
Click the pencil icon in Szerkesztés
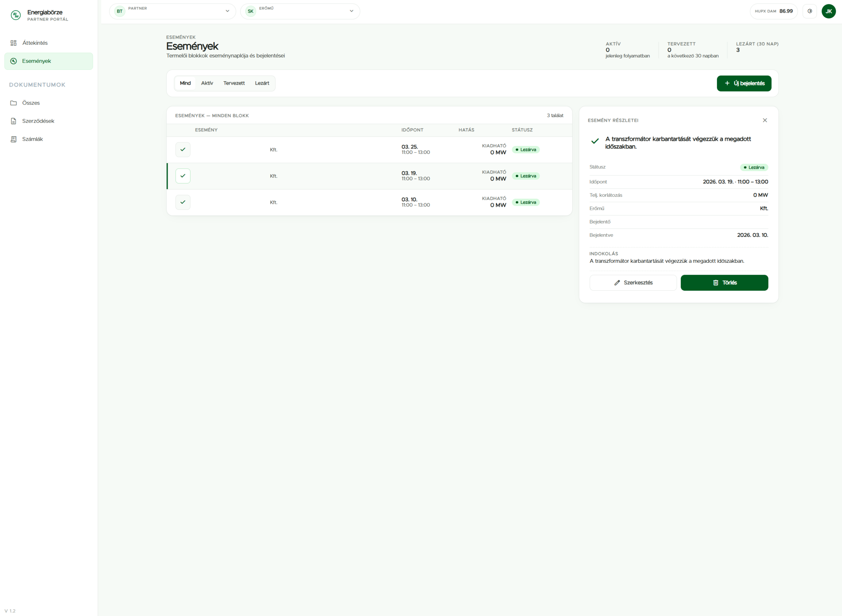pyautogui.click(x=617, y=283)
